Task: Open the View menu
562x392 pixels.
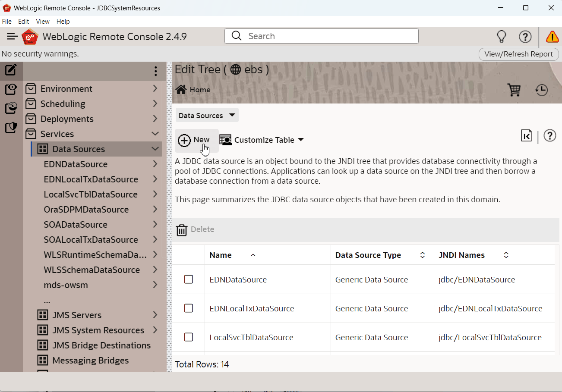Action: click(43, 22)
